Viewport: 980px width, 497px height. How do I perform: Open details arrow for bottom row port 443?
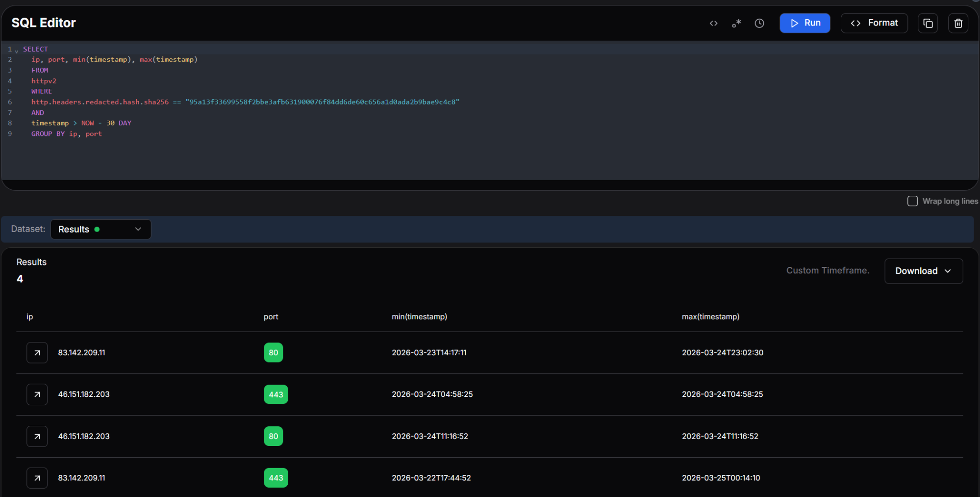tap(37, 477)
